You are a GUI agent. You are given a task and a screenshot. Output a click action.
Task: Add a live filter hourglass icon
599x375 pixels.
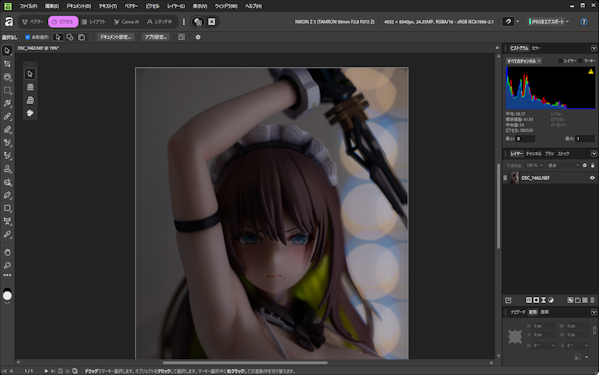(543, 300)
